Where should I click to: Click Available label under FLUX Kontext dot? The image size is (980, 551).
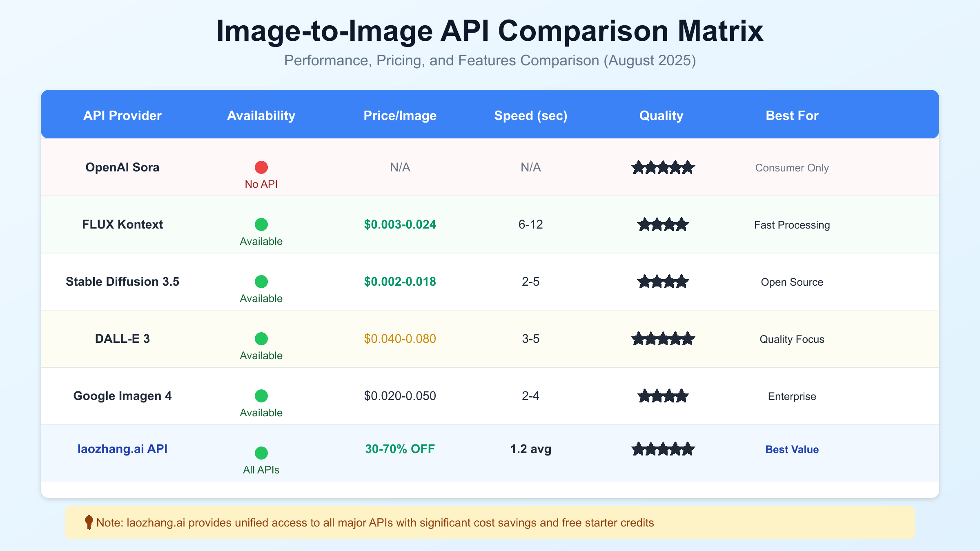(261, 241)
